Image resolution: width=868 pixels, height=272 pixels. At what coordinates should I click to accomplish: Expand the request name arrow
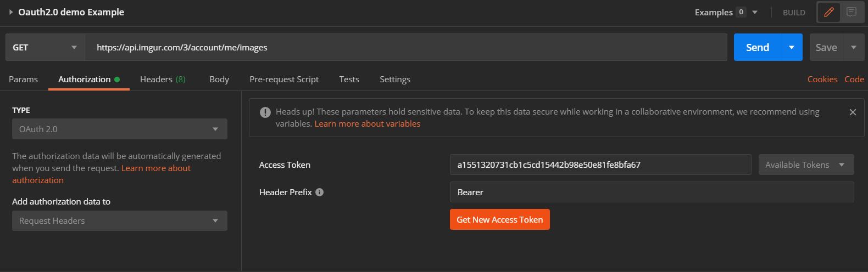pyautogui.click(x=10, y=12)
